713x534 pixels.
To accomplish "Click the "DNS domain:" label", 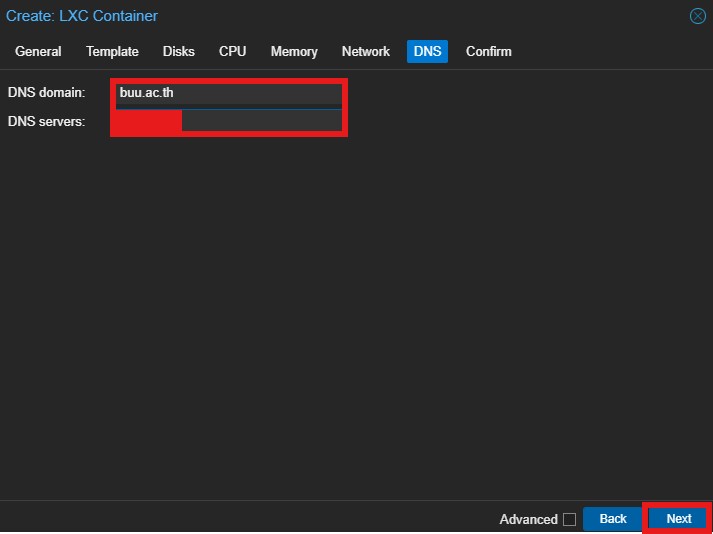I will point(47,93).
